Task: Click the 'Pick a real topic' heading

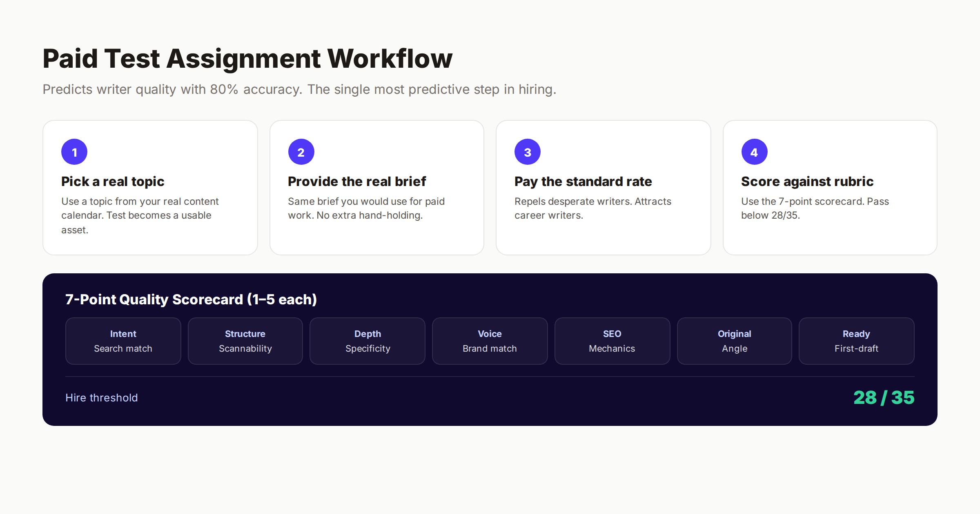Action: [113, 182]
